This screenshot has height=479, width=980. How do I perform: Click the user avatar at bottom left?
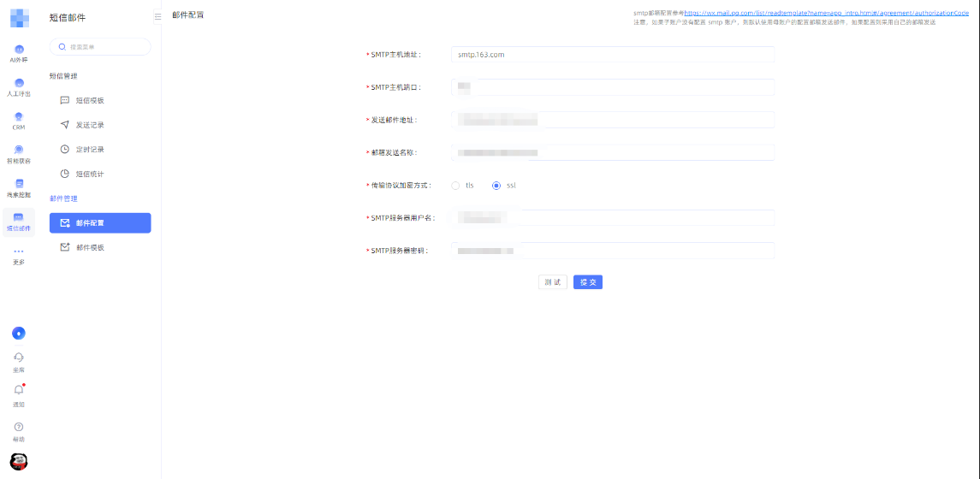coord(19,462)
